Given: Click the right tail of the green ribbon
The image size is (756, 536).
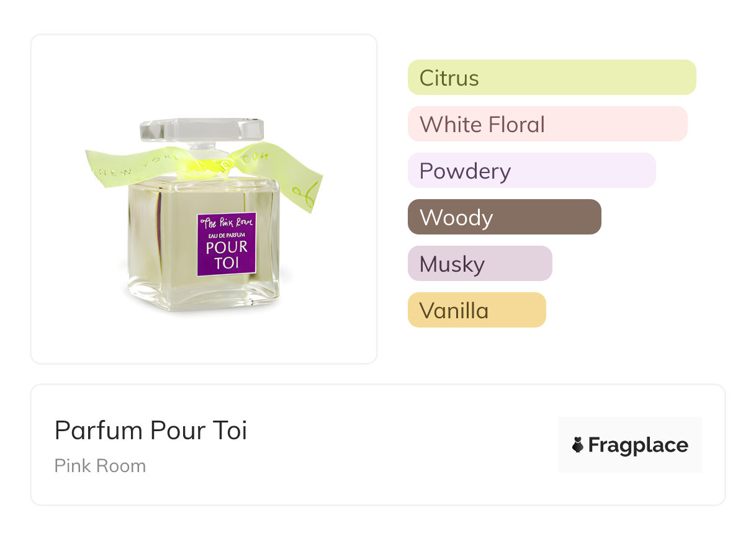Looking at the screenshot, I should tap(303, 186).
